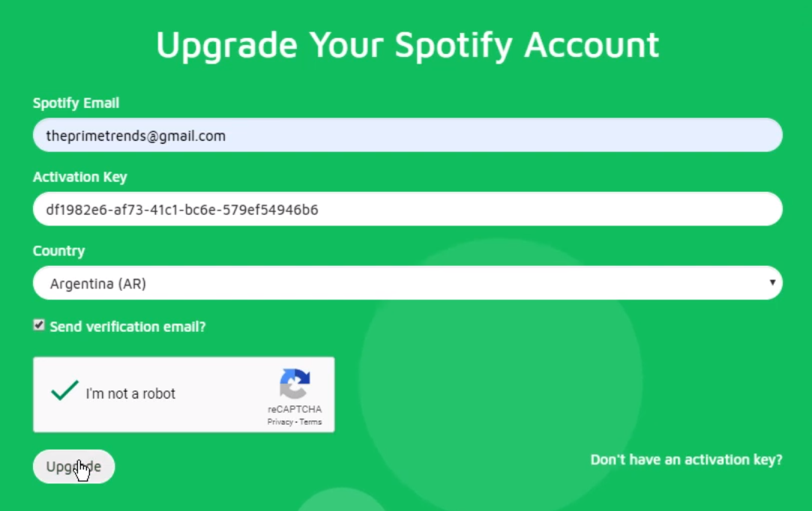
Task: Click the Privacy link under reCAPTCHA
Action: coord(281,421)
